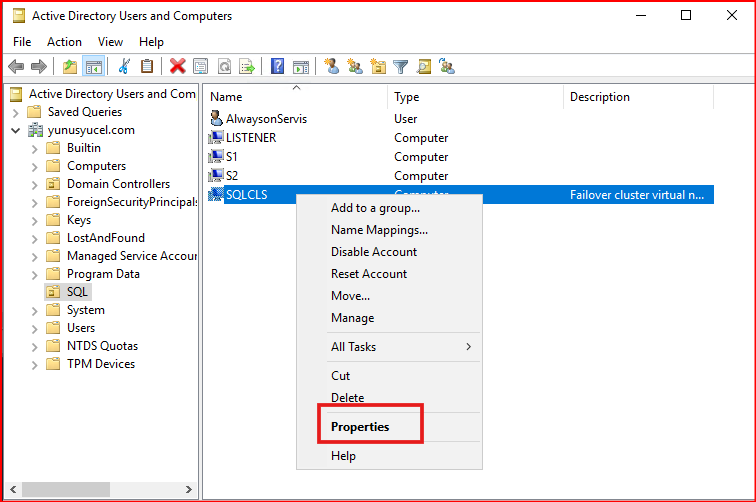
Task: Open the Action menu
Action: [x=64, y=42]
